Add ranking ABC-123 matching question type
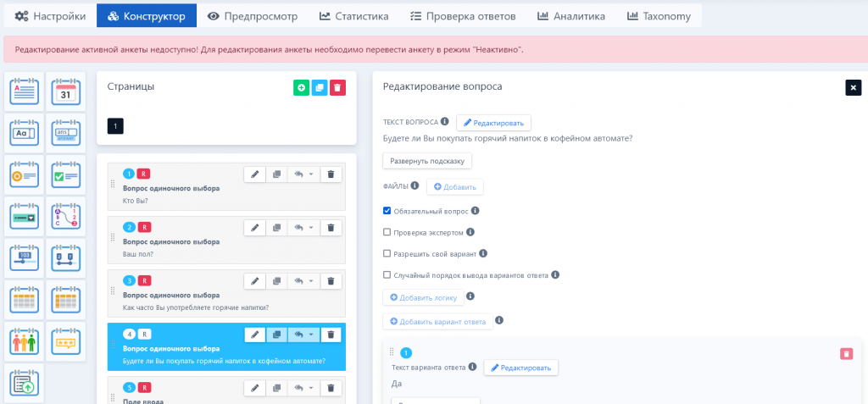The height and width of the screenshot is (404, 868). coord(66,216)
